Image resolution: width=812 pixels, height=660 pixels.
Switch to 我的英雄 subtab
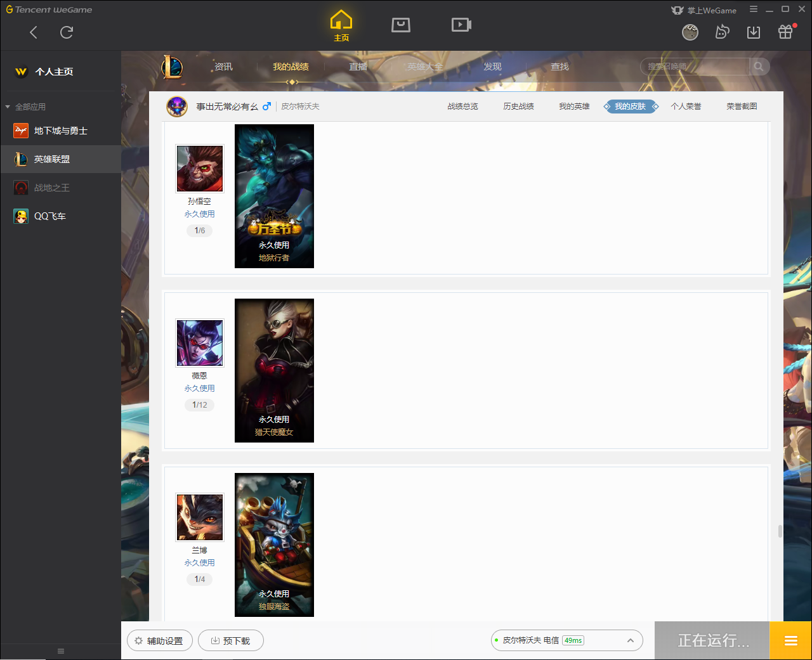click(574, 107)
